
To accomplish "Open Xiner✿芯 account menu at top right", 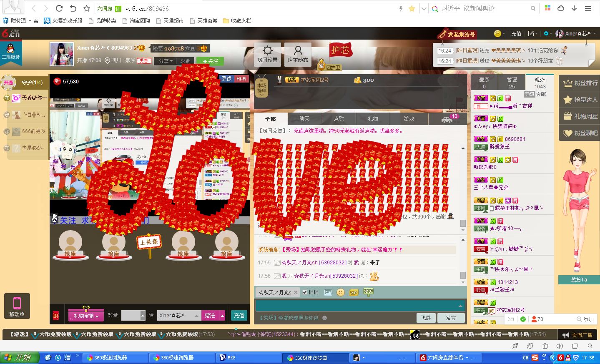I will [x=575, y=34].
